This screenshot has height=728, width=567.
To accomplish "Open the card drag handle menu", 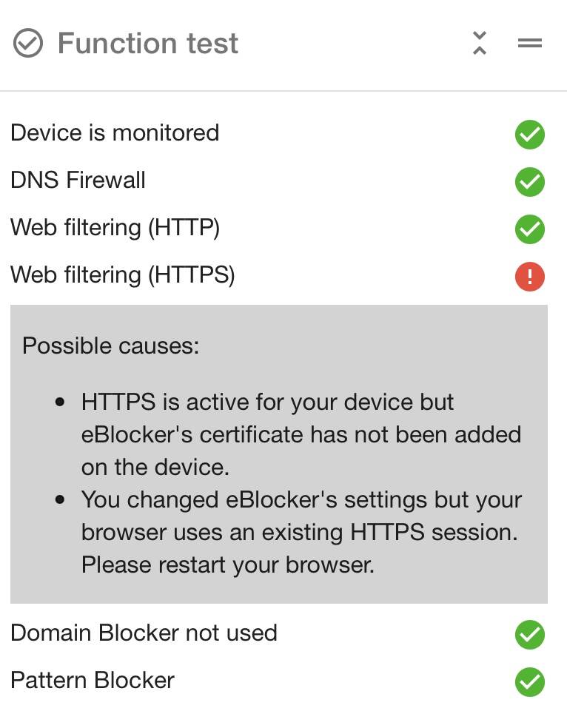I will [530, 43].
